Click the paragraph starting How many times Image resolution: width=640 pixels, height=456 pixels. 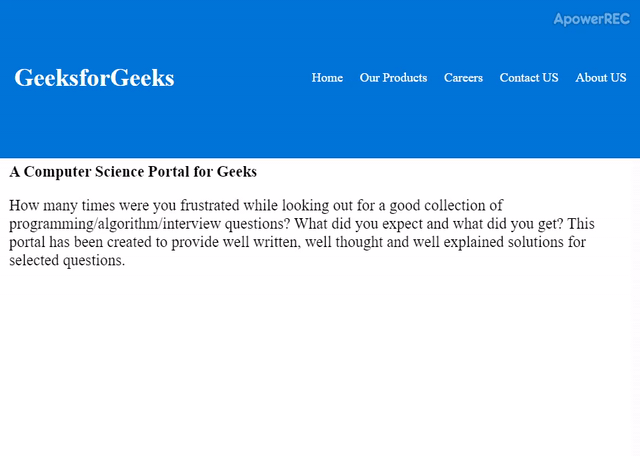[x=302, y=233]
